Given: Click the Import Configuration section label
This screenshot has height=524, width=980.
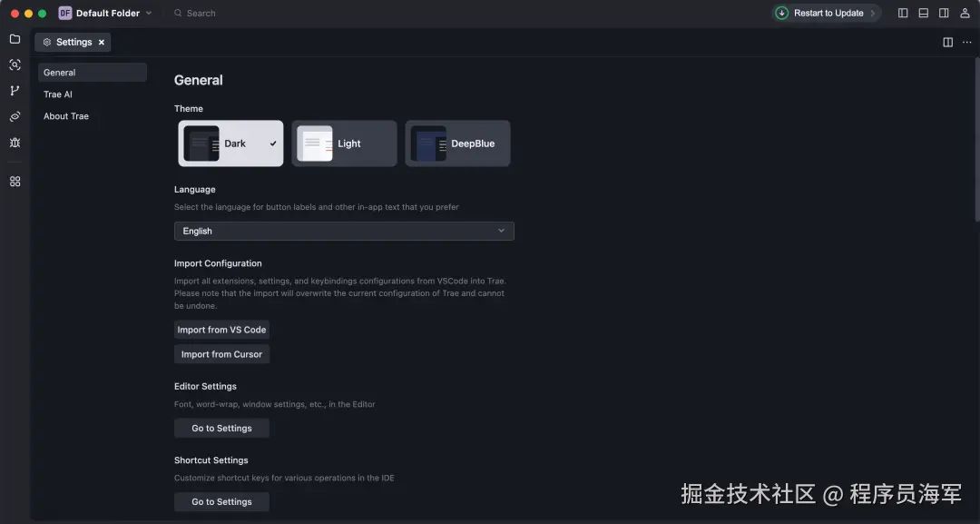Looking at the screenshot, I should point(218,263).
